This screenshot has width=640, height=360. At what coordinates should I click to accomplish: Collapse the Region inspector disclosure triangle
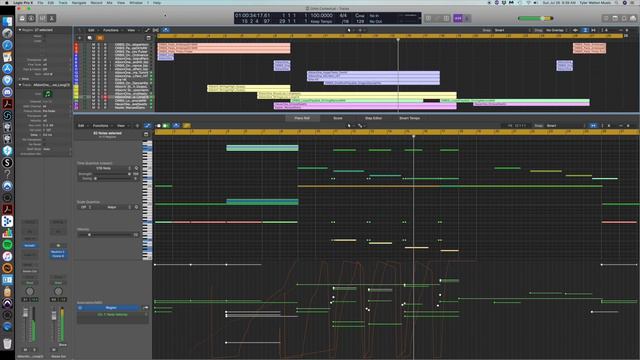pyautogui.click(x=20, y=30)
